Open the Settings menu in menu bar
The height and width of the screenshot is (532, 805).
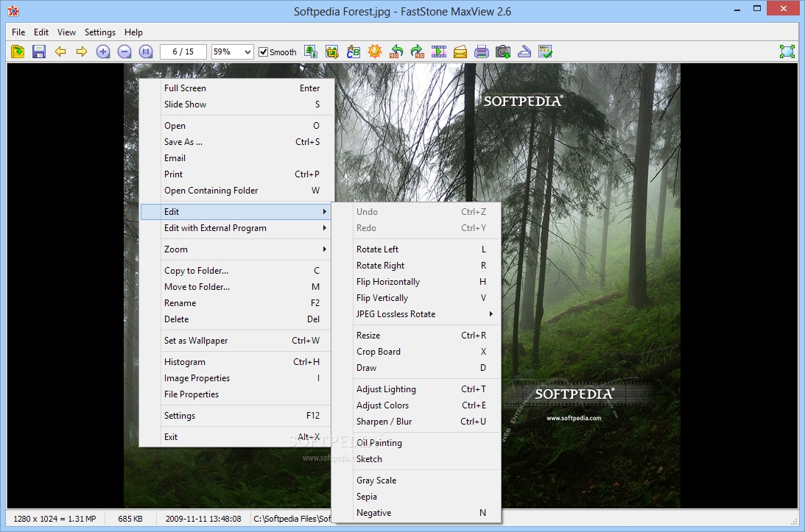[100, 32]
